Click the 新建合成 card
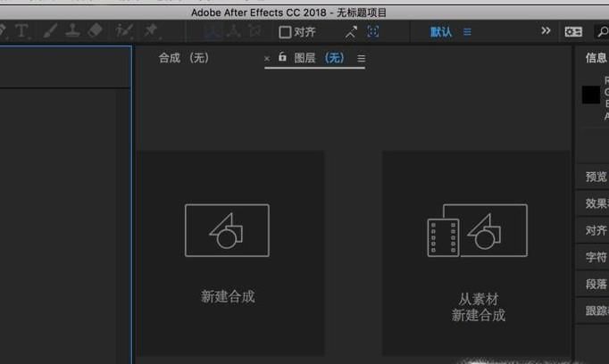 click(230, 253)
